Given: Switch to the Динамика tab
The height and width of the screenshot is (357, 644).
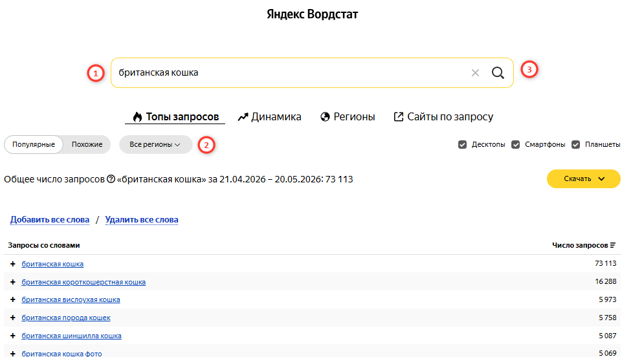Looking at the screenshot, I should 269,117.
